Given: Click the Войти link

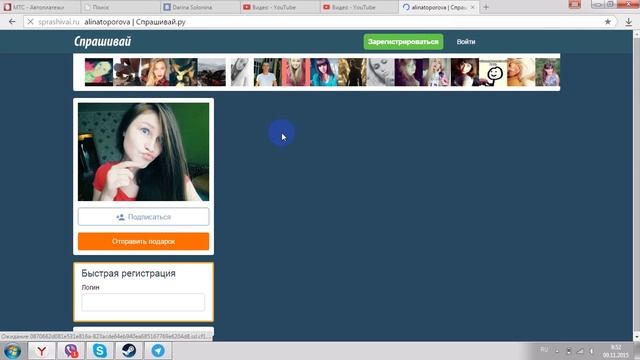Looking at the screenshot, I should click(466, 42).
